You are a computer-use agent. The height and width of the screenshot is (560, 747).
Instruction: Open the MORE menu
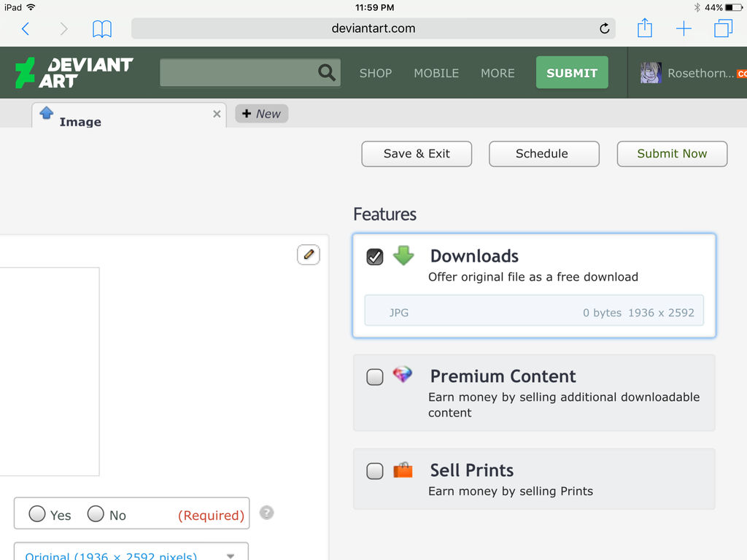pos(498,74)
